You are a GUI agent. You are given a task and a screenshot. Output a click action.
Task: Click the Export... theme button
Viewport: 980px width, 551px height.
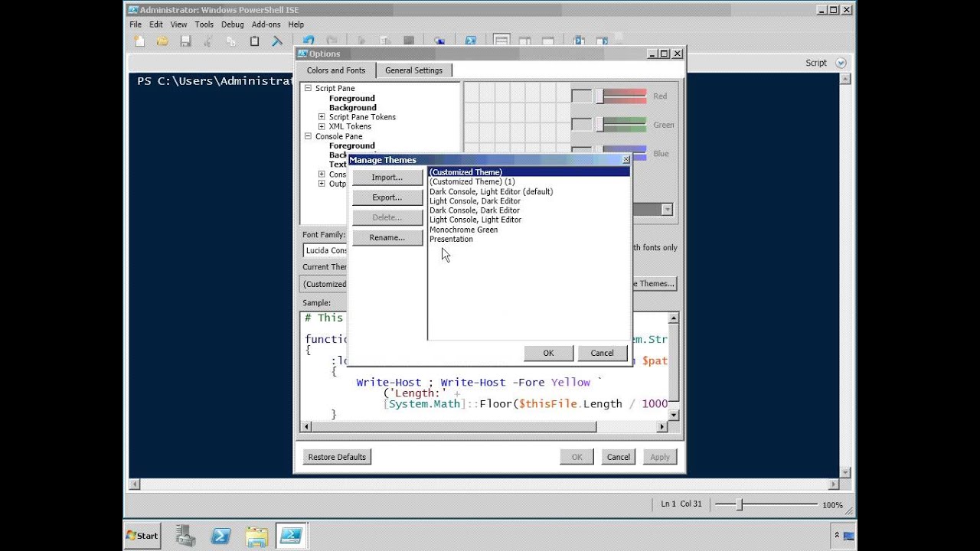387,197
